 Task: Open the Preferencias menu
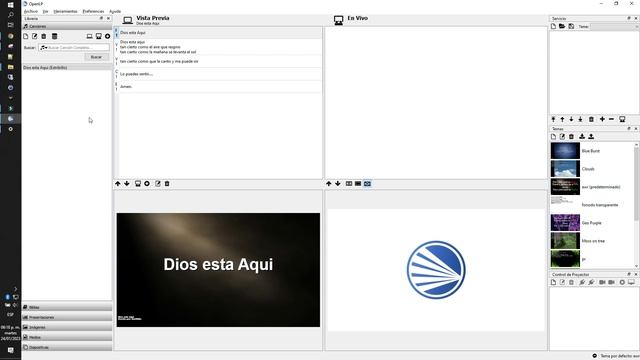point(93,11)
